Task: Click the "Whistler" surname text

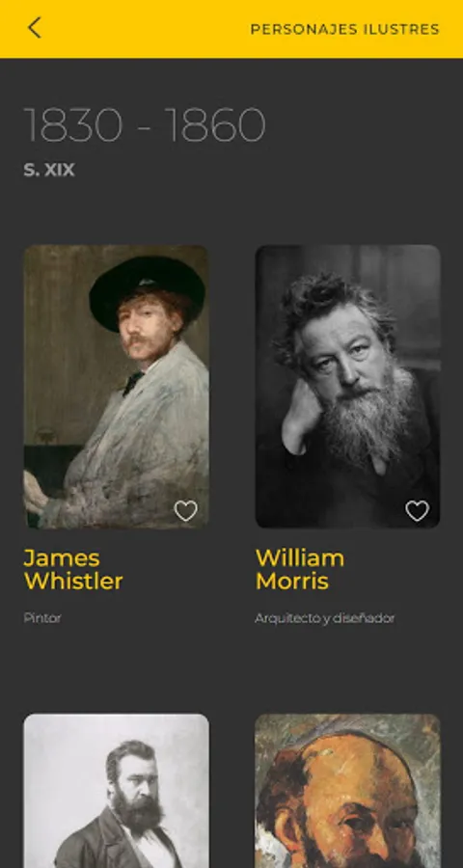Action: (73, 582)
